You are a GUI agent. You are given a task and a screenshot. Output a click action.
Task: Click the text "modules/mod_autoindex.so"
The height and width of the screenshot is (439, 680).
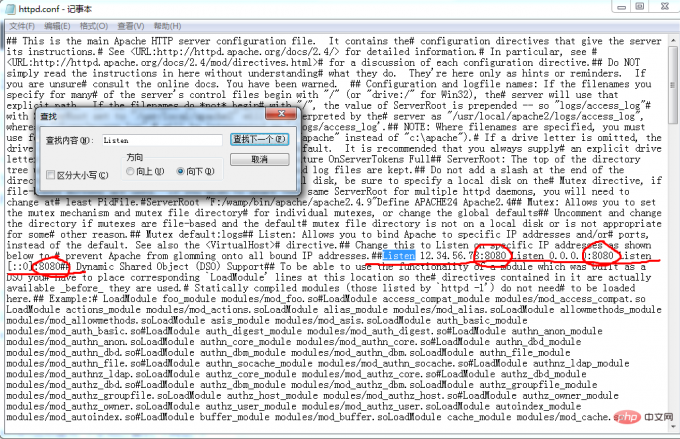pyautogui.click(x=71, y=417)
